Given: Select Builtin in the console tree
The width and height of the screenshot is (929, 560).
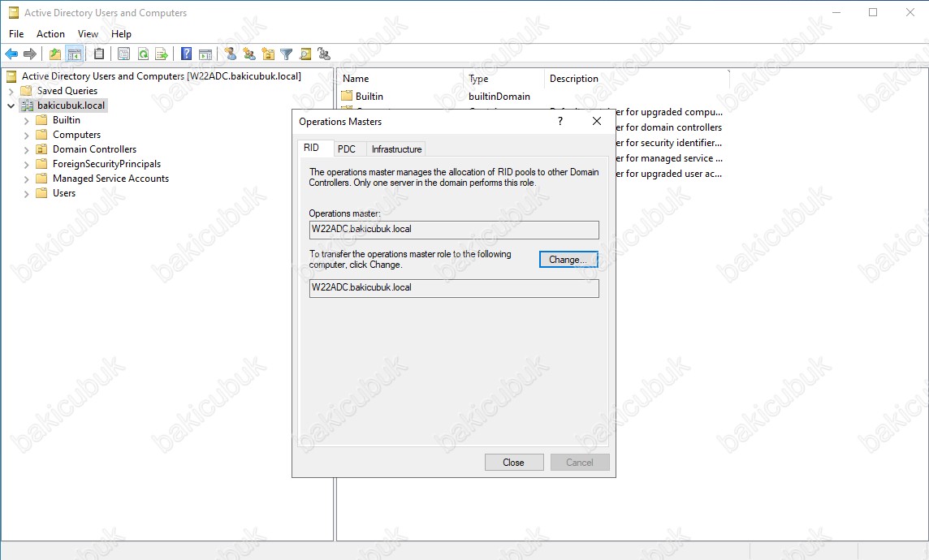Looking at the screenshot, I should 67,119.
